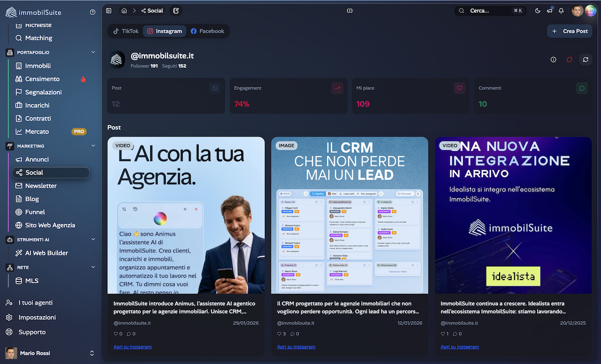This screenshot has height=364, width=601.
Task: Click the help icon beside immobilSuite logo
Action: pyautogui.click(x=92, y=12)
